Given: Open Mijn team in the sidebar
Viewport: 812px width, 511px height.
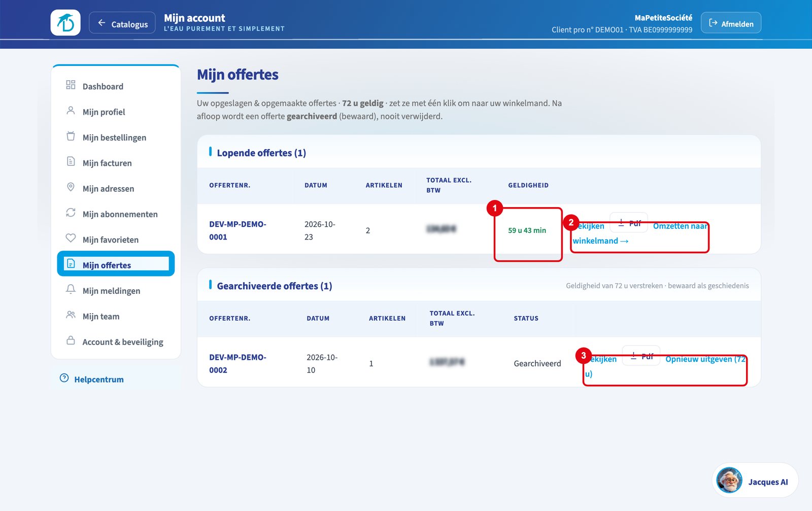Looking at the screenshot, I should point(116,316).
